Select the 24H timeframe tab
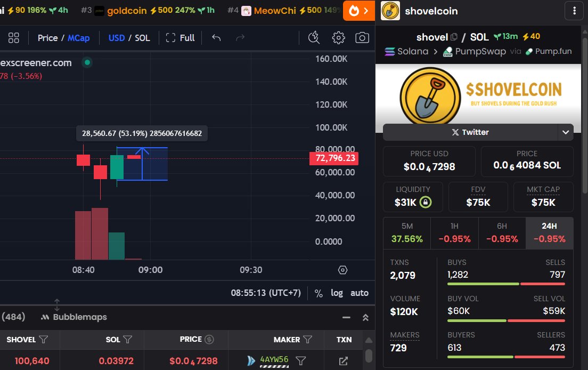The width and height of the screenshot is (588, 370). pos(549,232)
